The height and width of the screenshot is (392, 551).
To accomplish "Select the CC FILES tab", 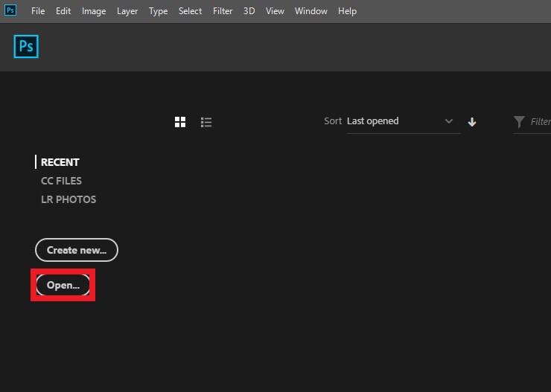I will pyautogui.click(x=61, y=181).
